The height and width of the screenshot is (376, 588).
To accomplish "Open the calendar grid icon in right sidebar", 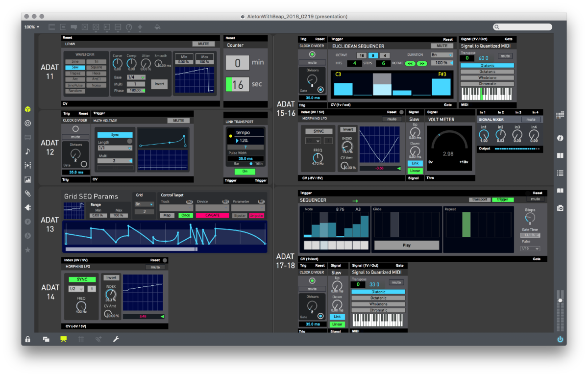I will [560, 115].
